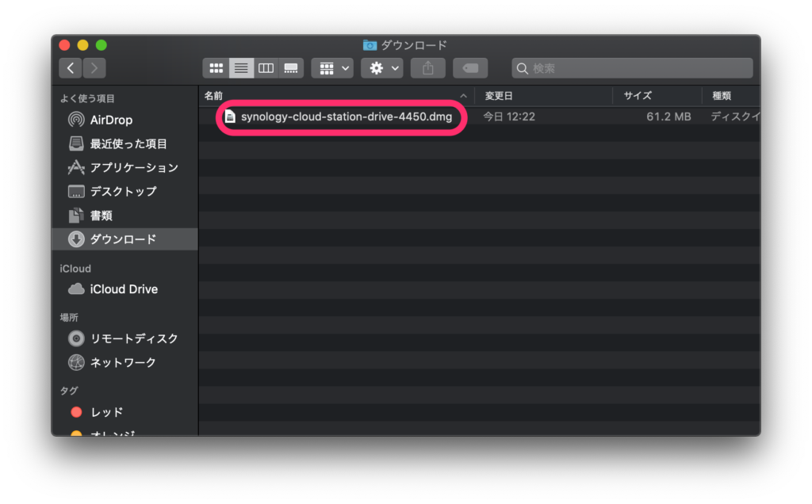This screenshot has height=504, width=812.
Task: Select synology-cloud-station-drive-4450.dmg file
Action: click(x=346, y=117)
